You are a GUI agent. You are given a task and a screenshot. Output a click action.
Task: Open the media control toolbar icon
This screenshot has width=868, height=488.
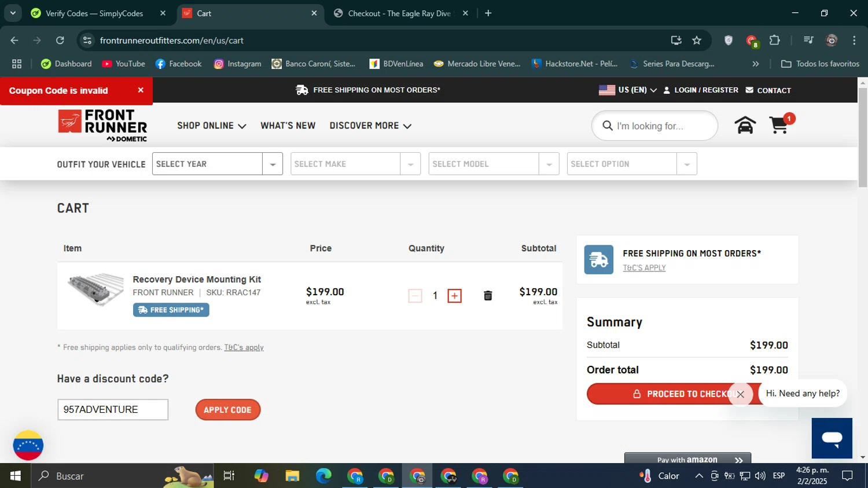point(808,40)
